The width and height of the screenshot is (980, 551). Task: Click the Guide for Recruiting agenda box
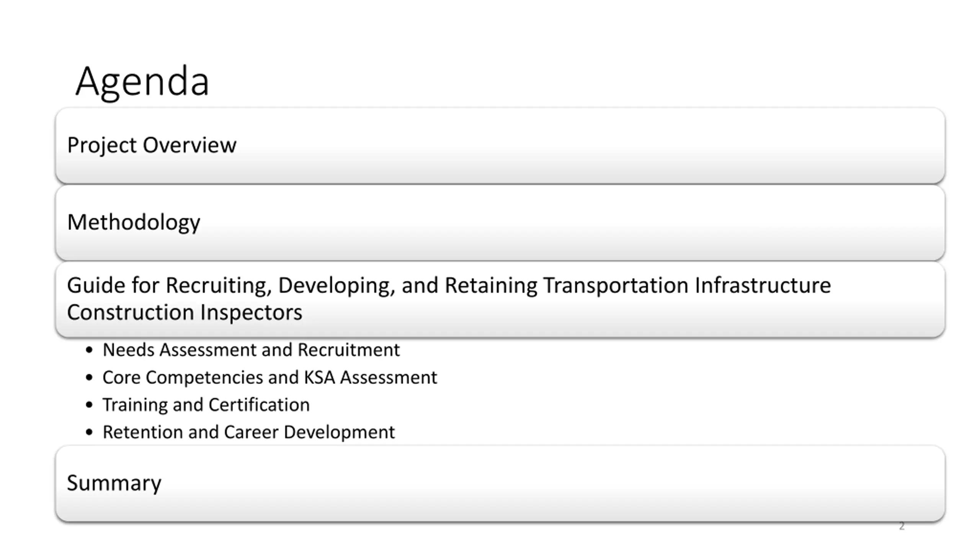[x=500, y=300]
